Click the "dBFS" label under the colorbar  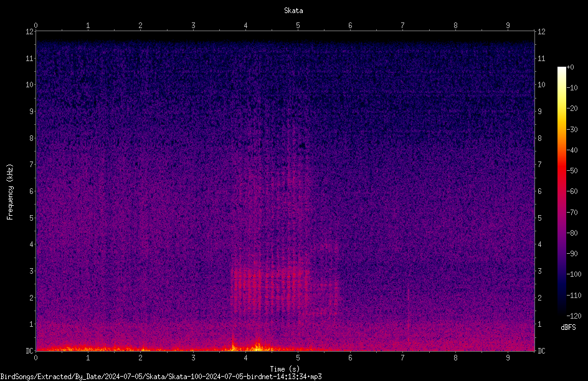[568, 327]
